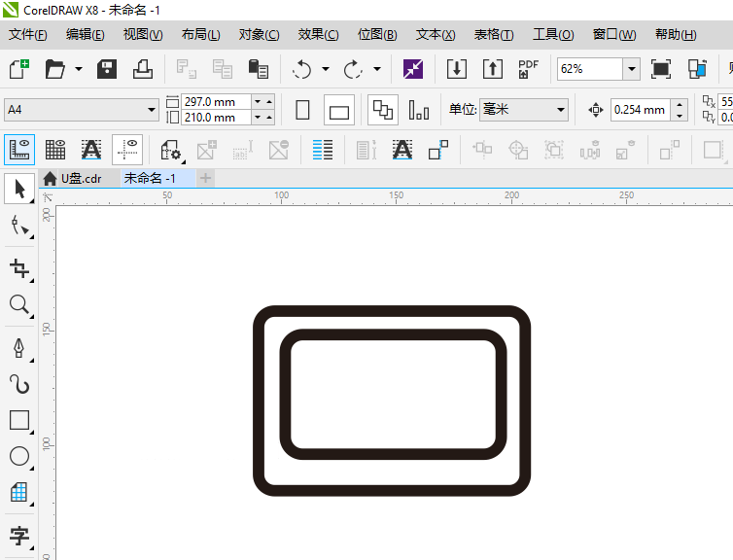Select the Shape edit tool

[x=18, y=227]
